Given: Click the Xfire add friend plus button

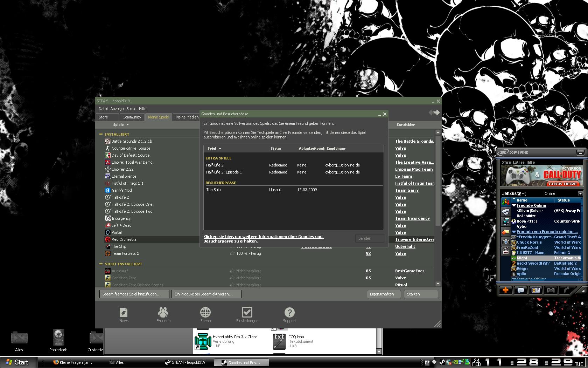Looking at the screenshot, I should 505,290.
